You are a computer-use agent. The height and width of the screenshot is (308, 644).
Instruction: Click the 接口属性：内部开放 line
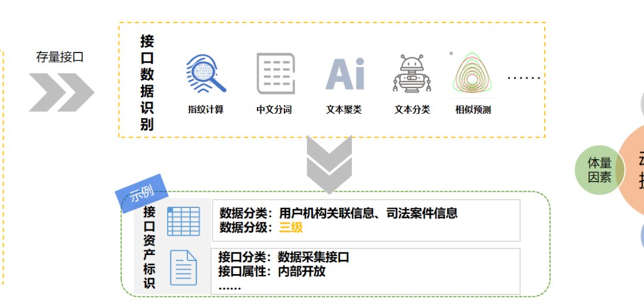coord(272,272)
